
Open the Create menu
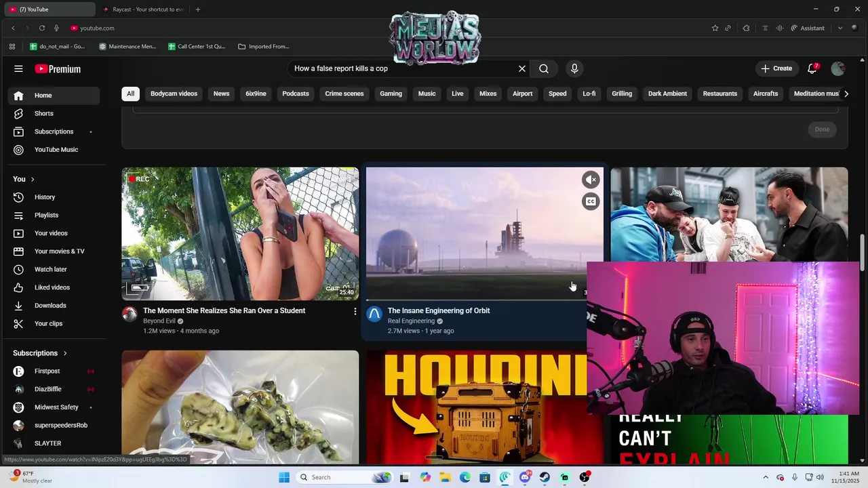(x=776, y=68)
